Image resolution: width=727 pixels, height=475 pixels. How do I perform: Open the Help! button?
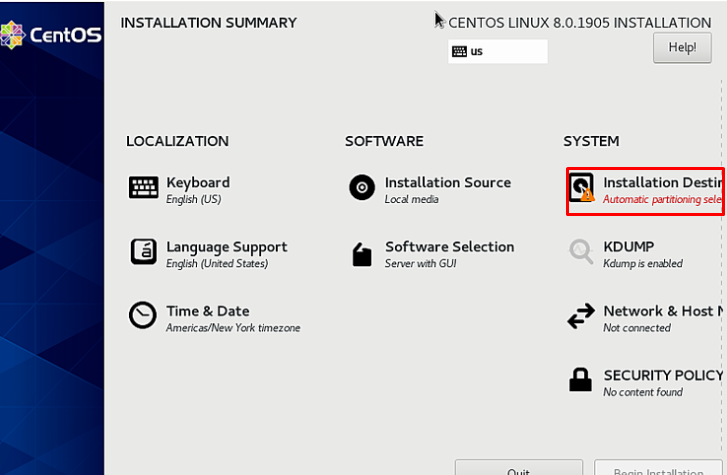point(682,47)
